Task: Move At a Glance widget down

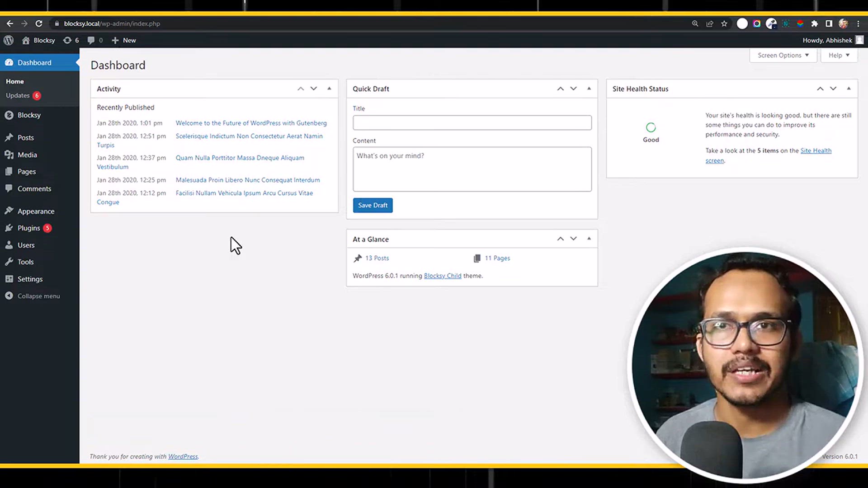Action: pyautogui.click(x=574, y=239)
